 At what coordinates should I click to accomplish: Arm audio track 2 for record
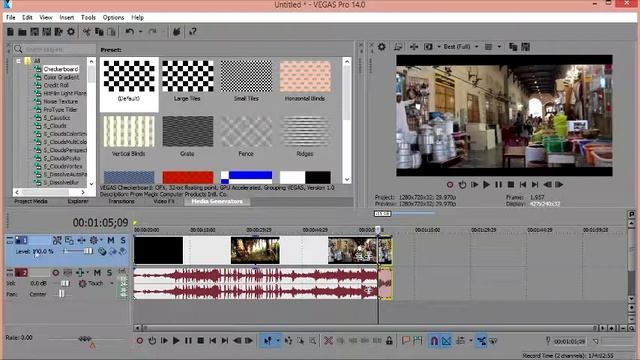(x=56, y=273)
